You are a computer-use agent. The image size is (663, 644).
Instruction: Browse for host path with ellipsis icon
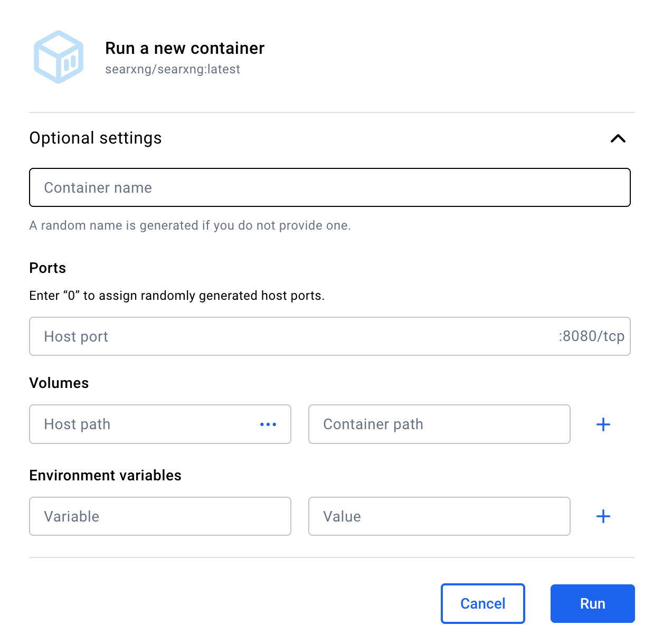(x=268, y=424)
